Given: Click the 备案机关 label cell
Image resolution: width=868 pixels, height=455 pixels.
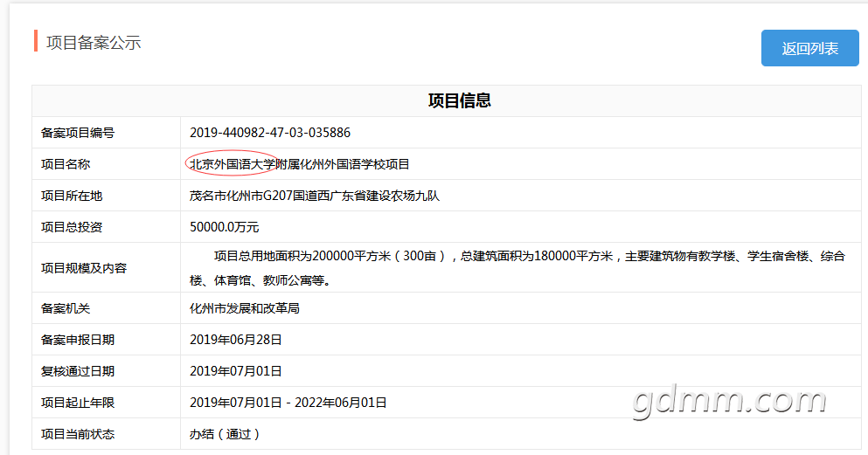Looking at the screenshot, I should click(107, 308).
